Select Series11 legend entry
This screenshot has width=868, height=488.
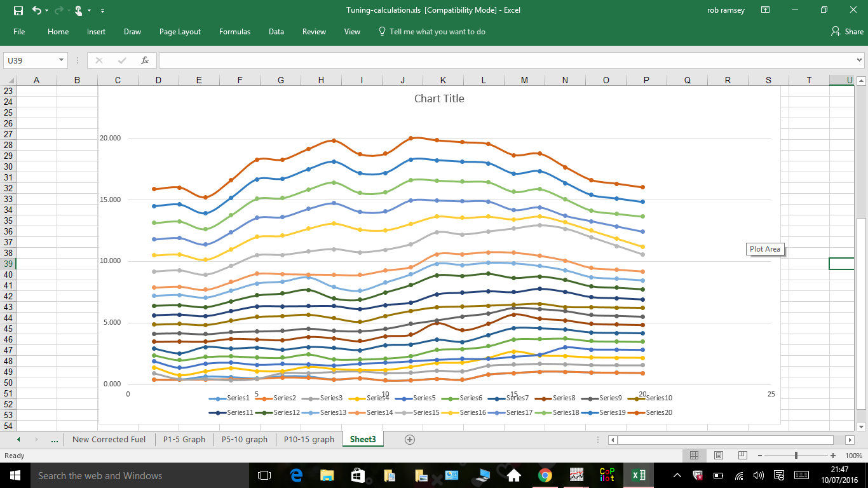point(231,412)
